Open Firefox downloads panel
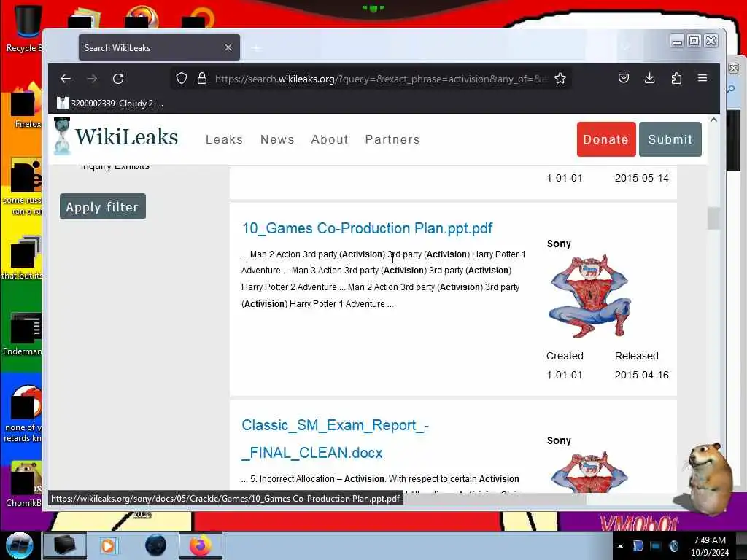Image resolution: width=747 pixels, height=560 pixels. (649, 78)
